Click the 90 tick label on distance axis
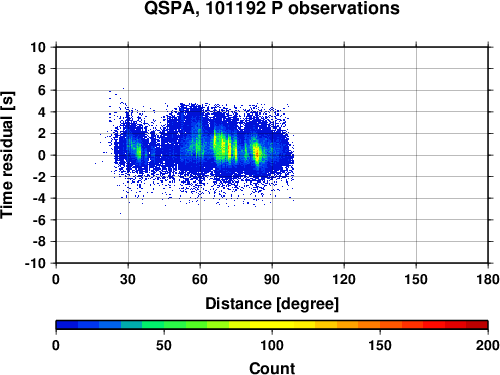This screenshot has width=500, height=375. [x=272, y=279]
